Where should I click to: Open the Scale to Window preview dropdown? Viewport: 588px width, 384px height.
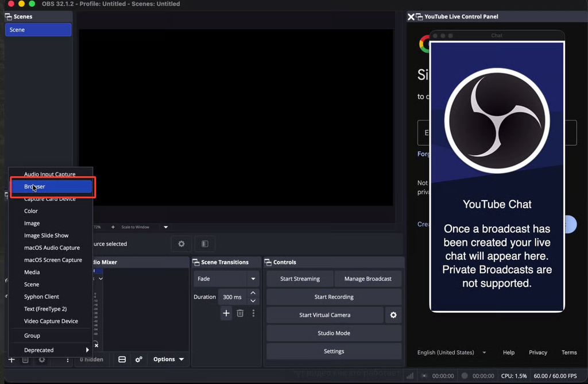pyautogui.click(x=166, y=227)
